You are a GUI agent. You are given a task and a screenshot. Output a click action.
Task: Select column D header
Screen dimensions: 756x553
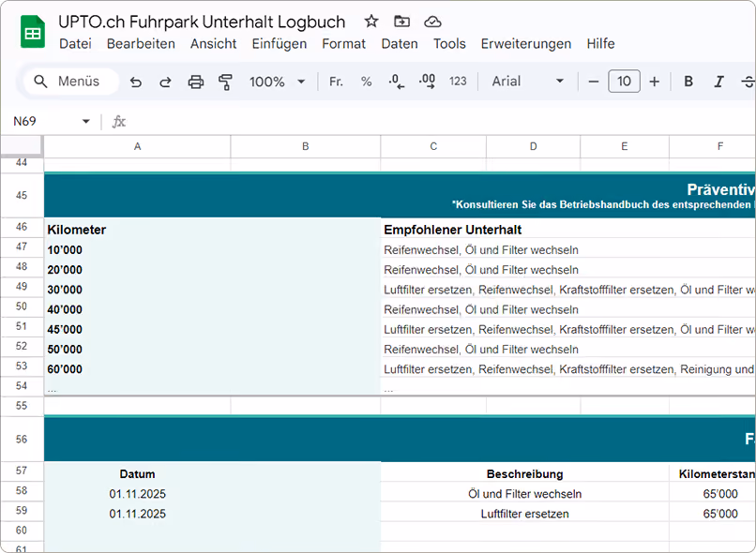(534, 146)
